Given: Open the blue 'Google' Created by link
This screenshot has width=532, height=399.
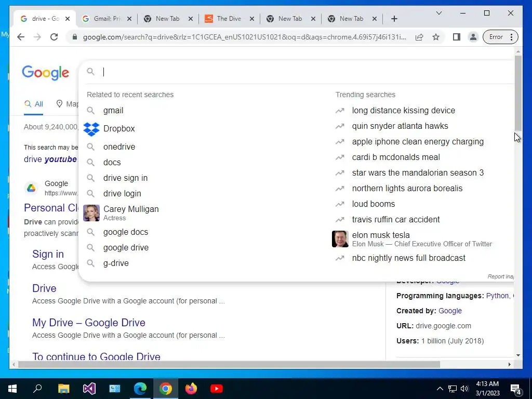Looking at the screenshot, I should click(450, 311).
